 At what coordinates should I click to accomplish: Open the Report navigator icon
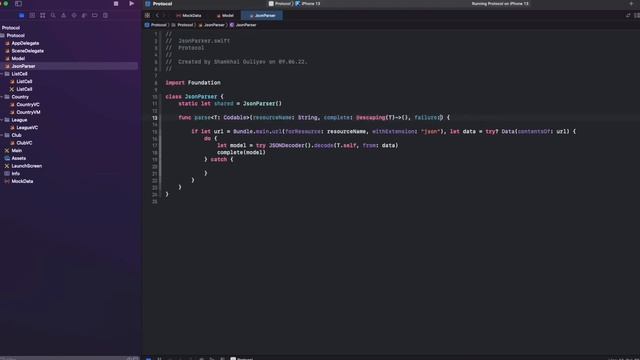click(105, 16)
